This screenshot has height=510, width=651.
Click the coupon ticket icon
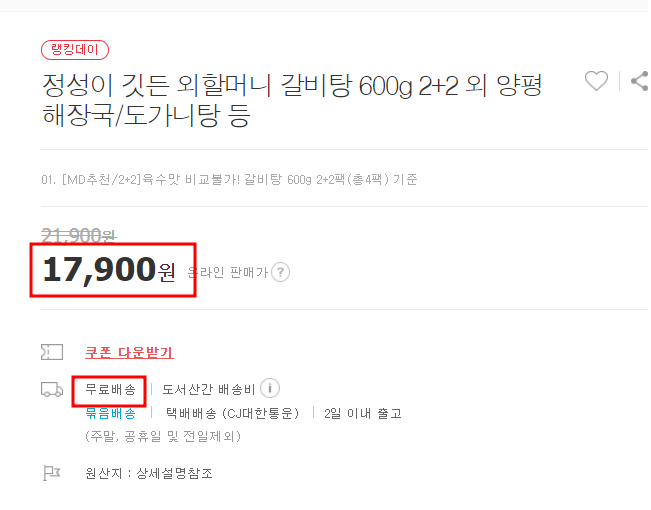point(52,352)
